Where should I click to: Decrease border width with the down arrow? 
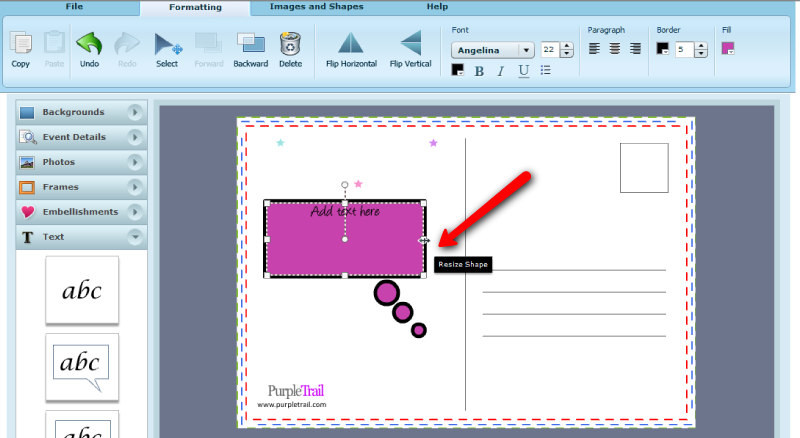coord(701,54)
